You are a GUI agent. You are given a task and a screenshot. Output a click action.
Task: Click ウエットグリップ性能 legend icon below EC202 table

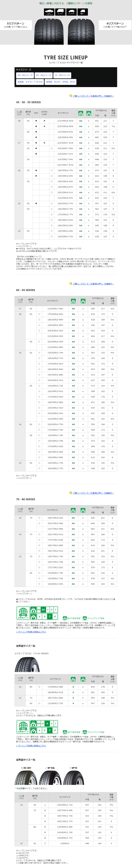(x=85, y=732)
